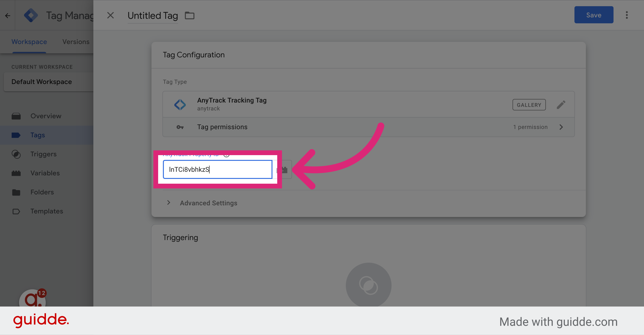This screenshot has width=644, height=335.
Task: Expand Advanced Settings
Action: (x=208, y=203)
